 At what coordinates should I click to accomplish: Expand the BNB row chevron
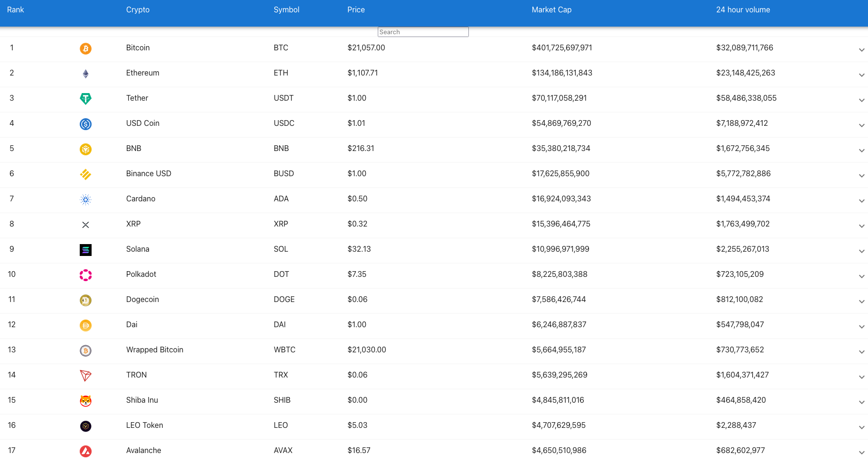[861, 151]
